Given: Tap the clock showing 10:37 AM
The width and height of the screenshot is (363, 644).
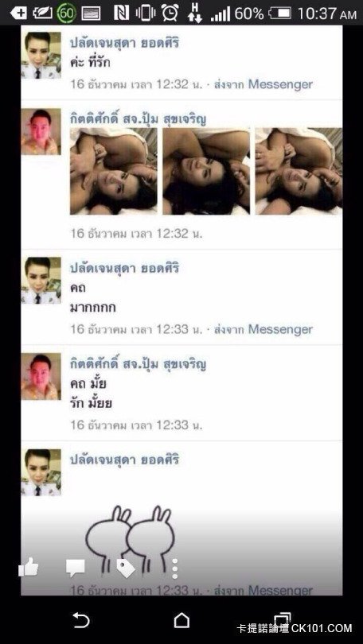Looking at the screenshot, I should point(327,14).
